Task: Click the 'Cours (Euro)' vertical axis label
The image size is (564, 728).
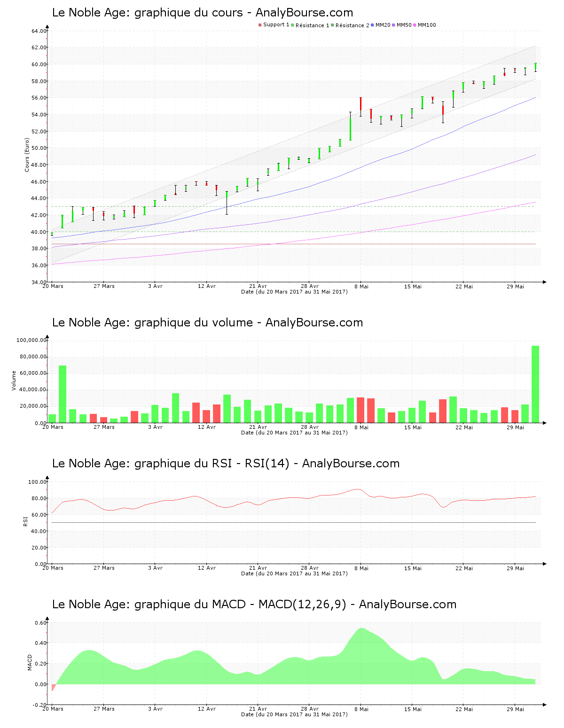Action: click(x=27, y=155)
